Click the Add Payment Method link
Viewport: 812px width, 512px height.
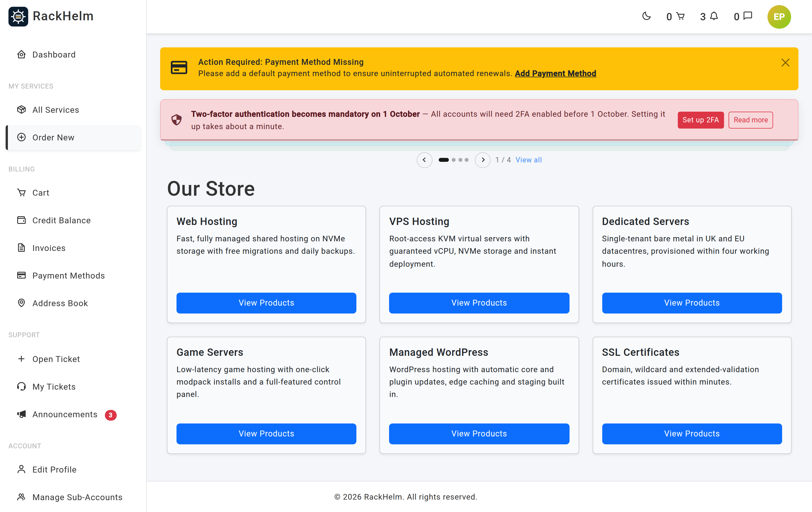(x=555, y=74)
